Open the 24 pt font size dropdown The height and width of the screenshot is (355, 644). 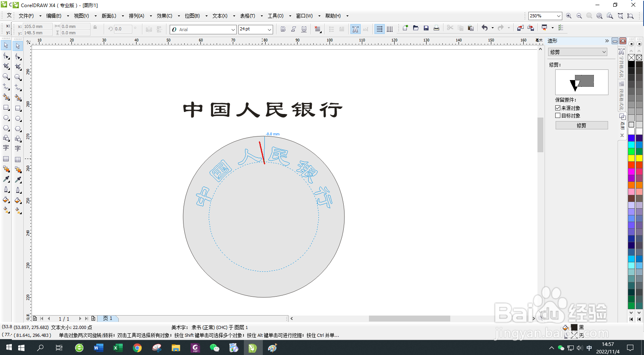270,30
